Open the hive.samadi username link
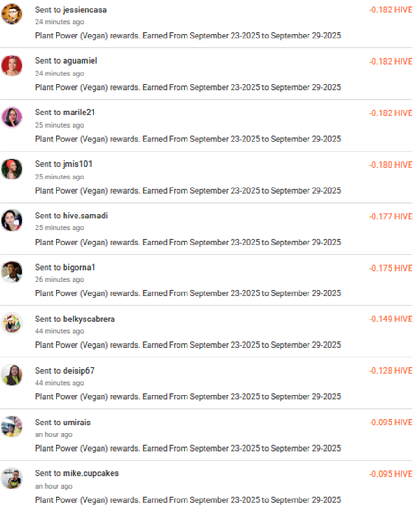The image size is (420, 508). [85, 216]
